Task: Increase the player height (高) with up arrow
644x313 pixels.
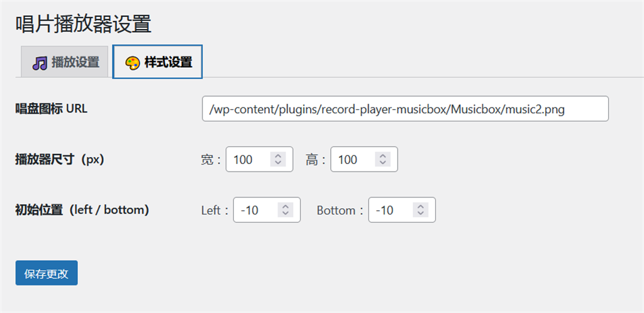Action: 383,156
